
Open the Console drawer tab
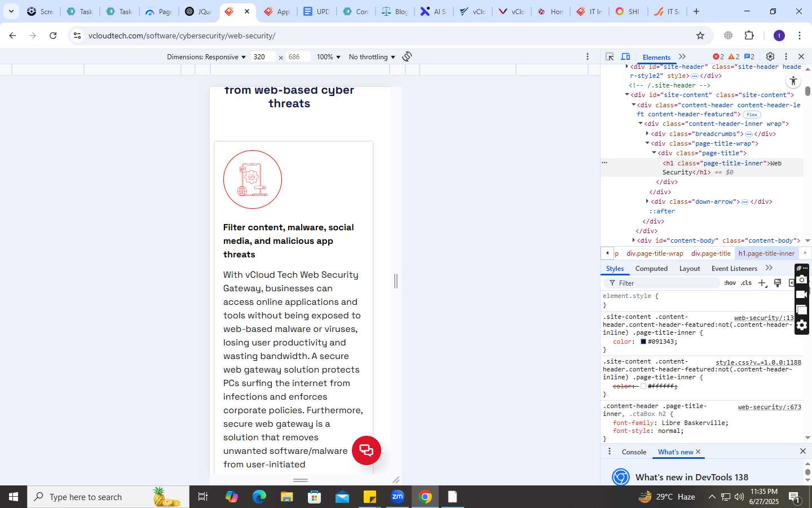pos(634,452)
